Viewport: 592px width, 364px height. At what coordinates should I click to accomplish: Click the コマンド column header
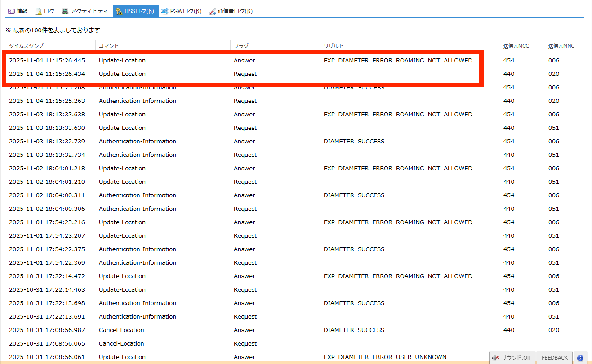tap(109, 46)
